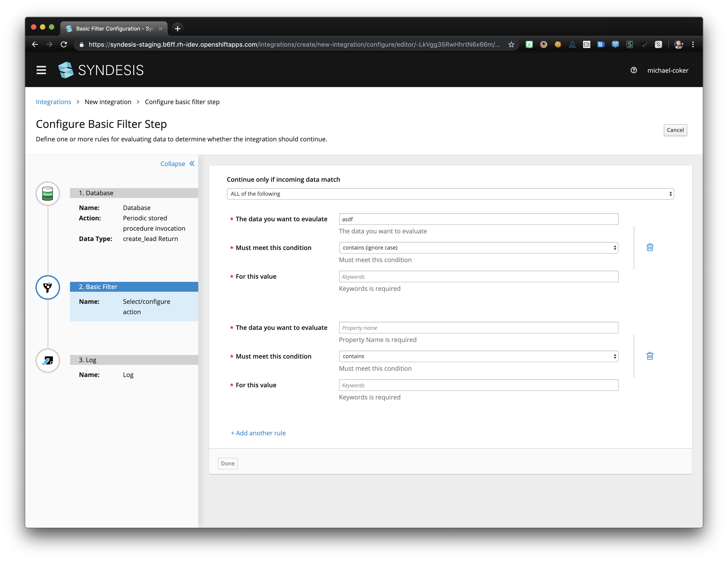Select the Basic Filter Configuration browser tab
This screenshot has height=561, width=728.
pos(114,29)
